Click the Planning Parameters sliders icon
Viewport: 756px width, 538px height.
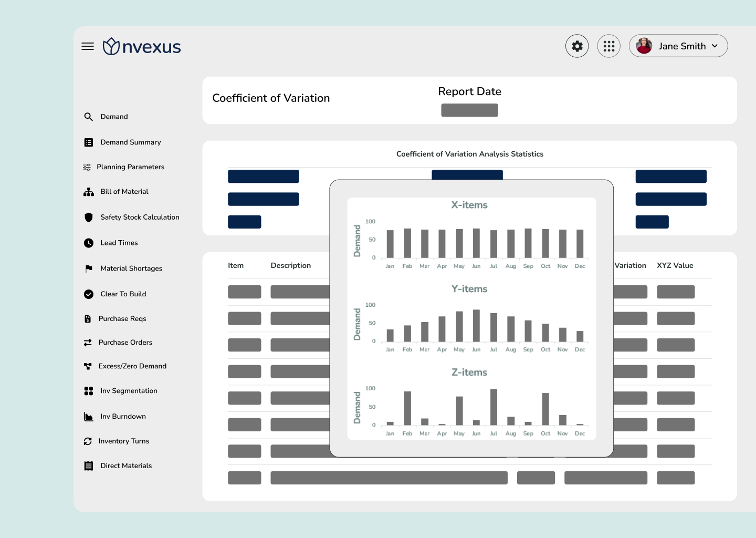point(87,167)
